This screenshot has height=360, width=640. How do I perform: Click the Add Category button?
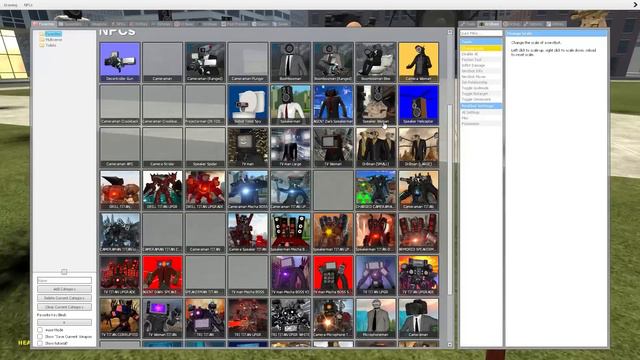point(64,289)
